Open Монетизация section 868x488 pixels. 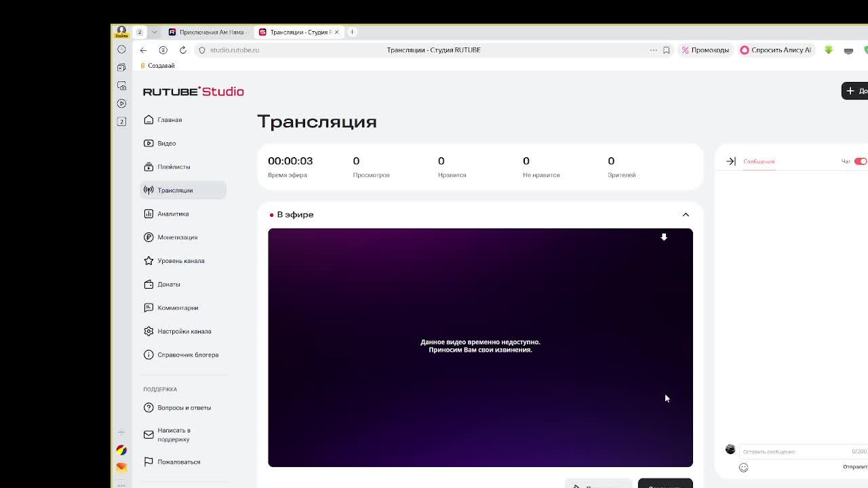coord(177,237)
